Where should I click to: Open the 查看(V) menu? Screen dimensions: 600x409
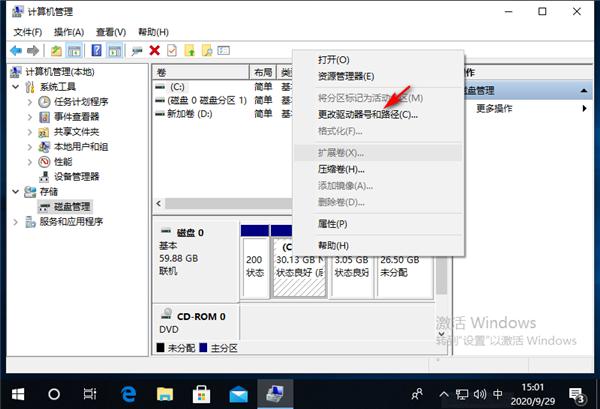point(111,32)
